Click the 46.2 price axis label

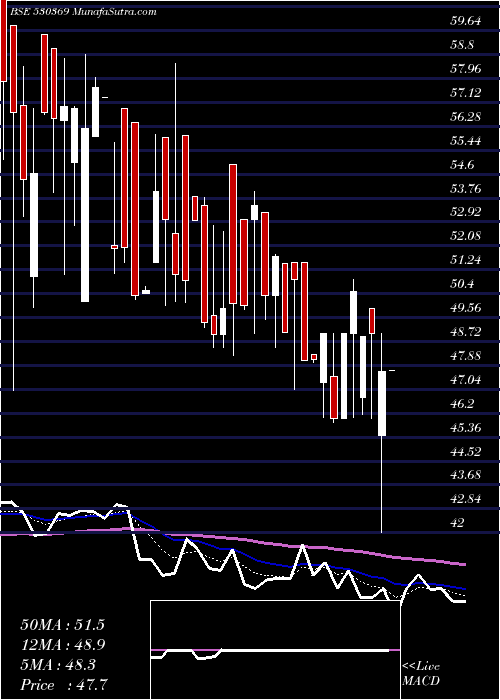point(462,404)
